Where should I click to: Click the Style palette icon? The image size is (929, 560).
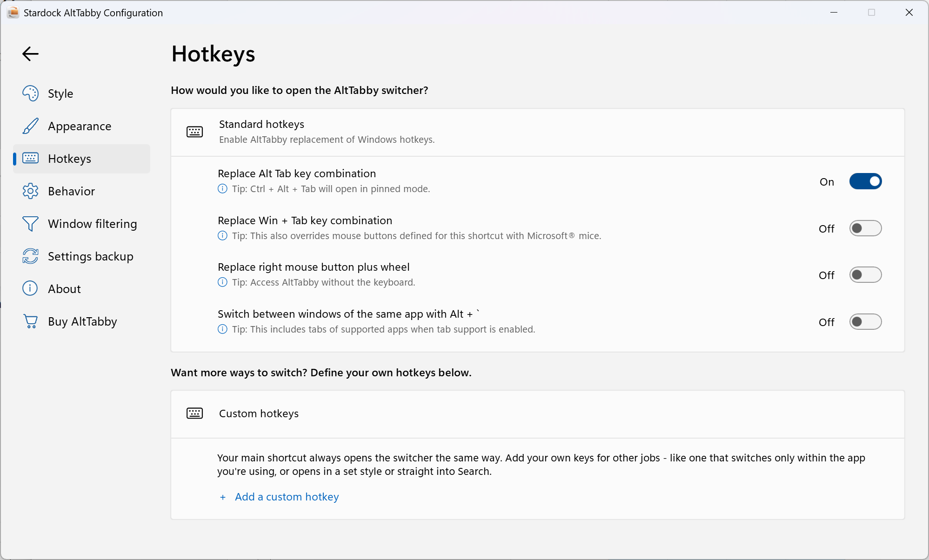coord(31,93)
